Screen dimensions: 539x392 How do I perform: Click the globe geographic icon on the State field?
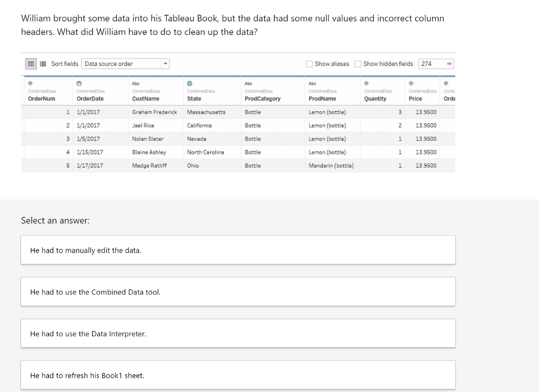point(189,83)
